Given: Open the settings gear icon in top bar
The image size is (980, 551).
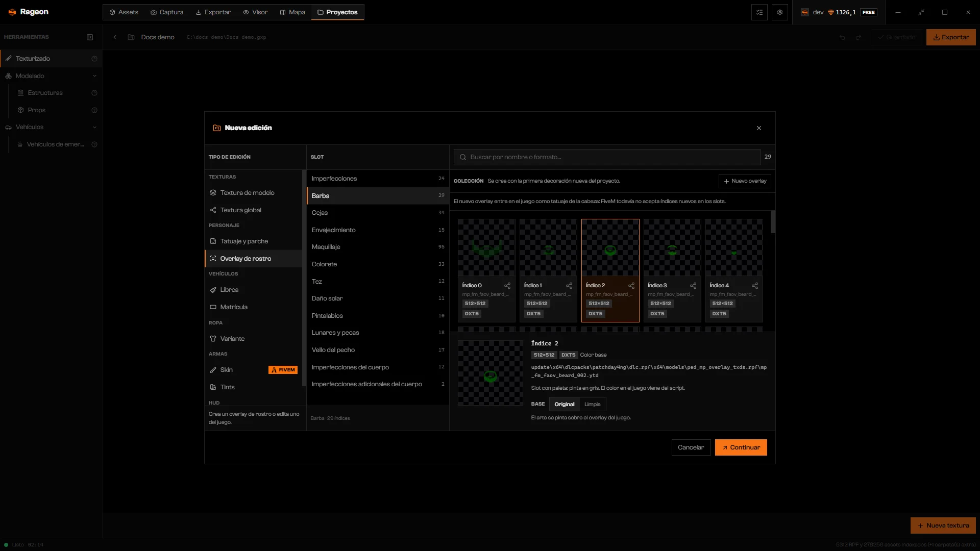Looking at the screenshot, I should (x=780, y=12).
